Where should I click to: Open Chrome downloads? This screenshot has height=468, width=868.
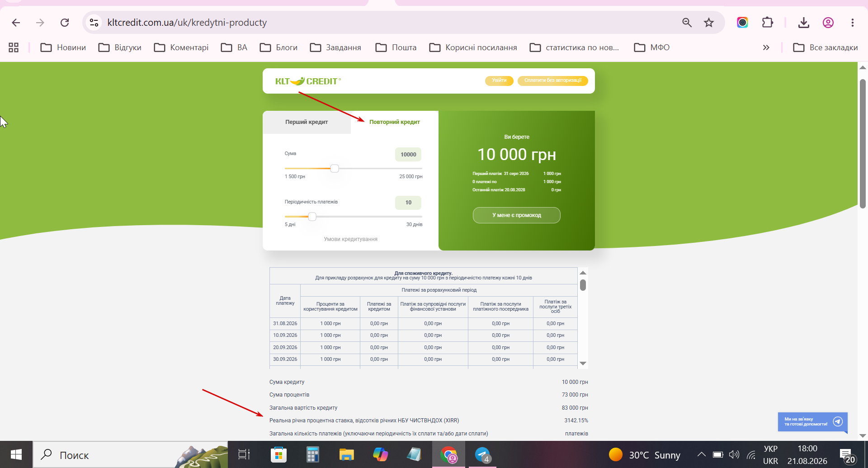(803, 23)
